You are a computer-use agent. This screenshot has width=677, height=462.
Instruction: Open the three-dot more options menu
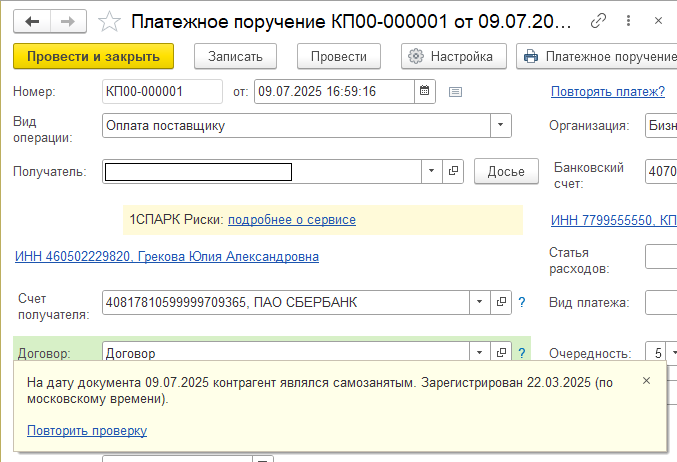point(629,20)
